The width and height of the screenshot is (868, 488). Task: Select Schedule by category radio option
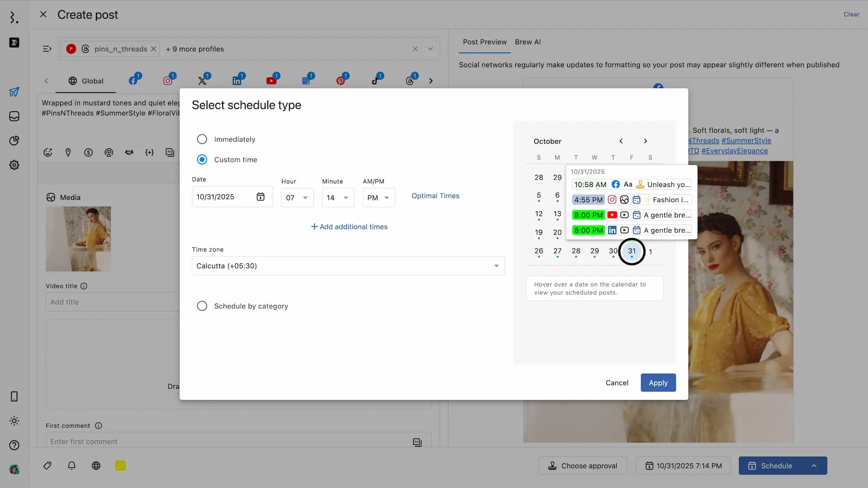202,306
